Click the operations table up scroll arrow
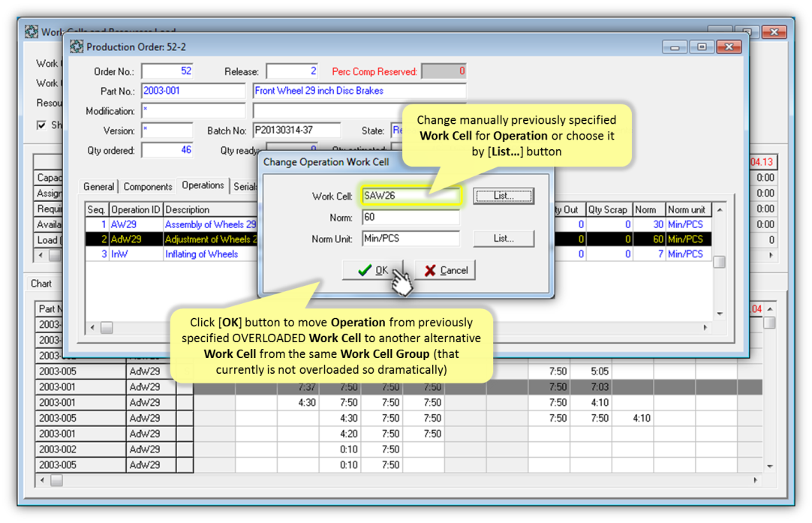The width and height of the screenshot is (812, 523). [x=719, y=209]
